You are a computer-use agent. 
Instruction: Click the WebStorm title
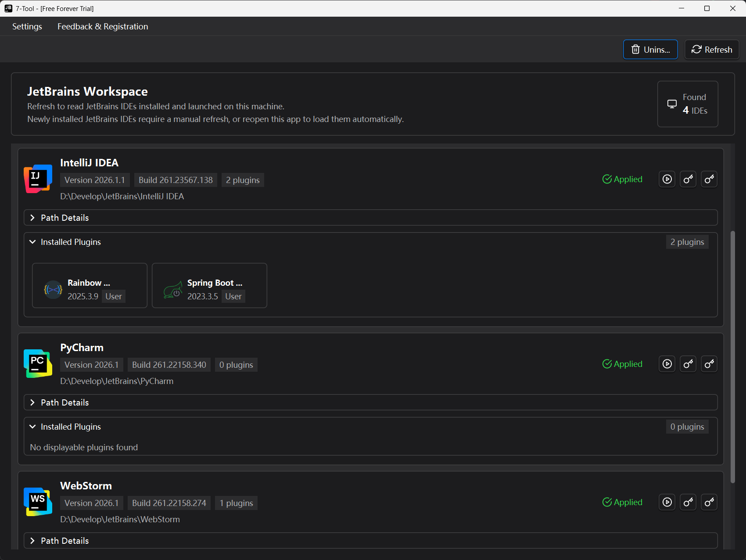point(86,486)
